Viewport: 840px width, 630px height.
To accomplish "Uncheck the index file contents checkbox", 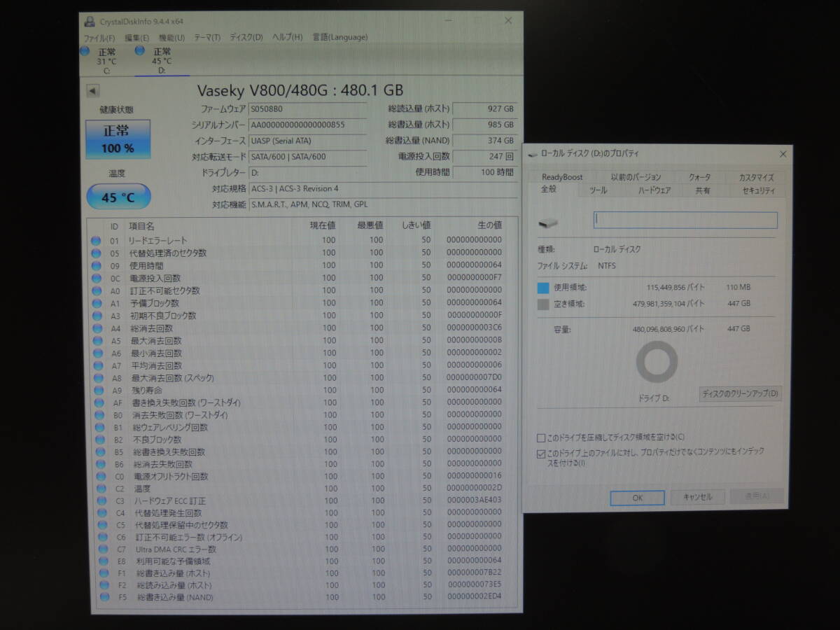I will coord(541,454).
